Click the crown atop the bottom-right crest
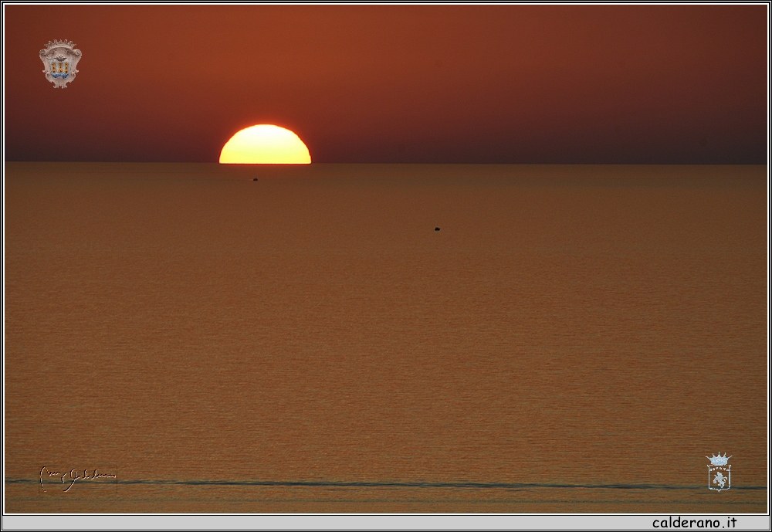Viewport: 772px width, 532px height. (x=718, y=459)
